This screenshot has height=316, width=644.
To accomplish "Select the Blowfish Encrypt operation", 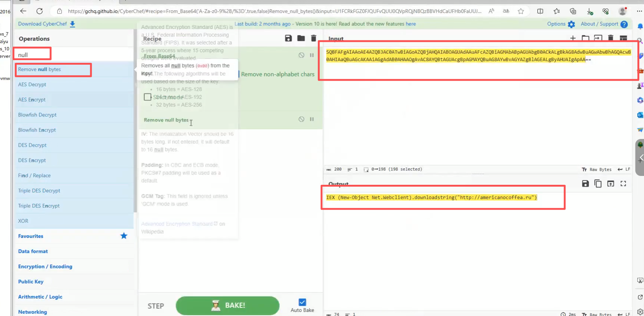I will 74,130.
